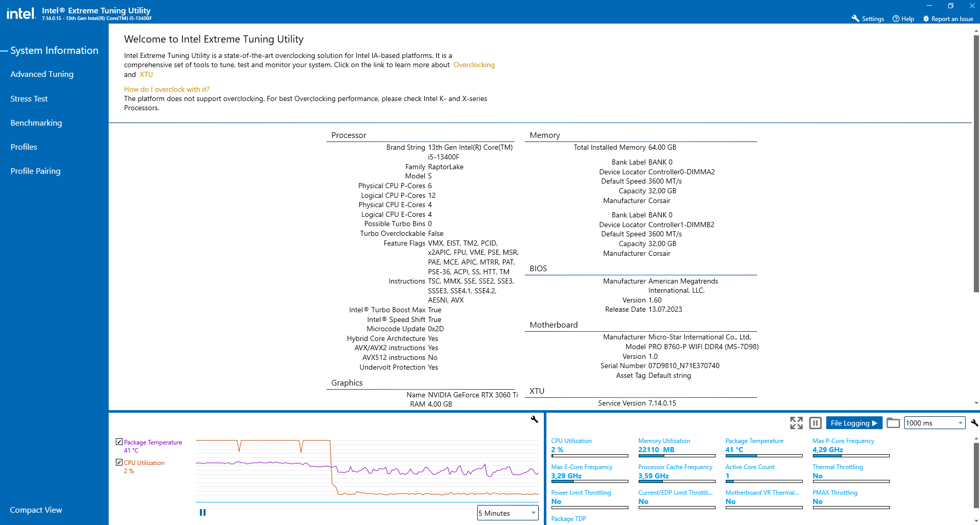This screenshot has width=980, height=525.
Task: Click Service Version 7.14.0.15
Action: (x=662, y=403)
